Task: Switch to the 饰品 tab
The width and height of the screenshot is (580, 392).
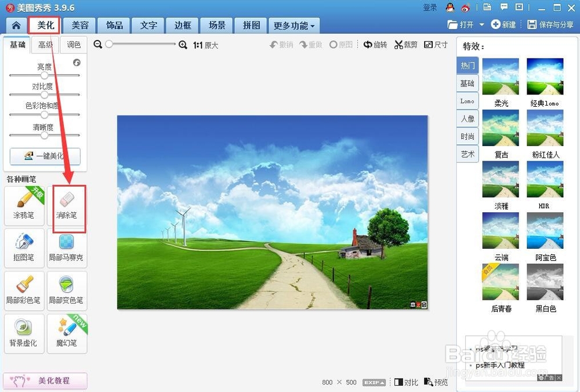Action: 114,25
